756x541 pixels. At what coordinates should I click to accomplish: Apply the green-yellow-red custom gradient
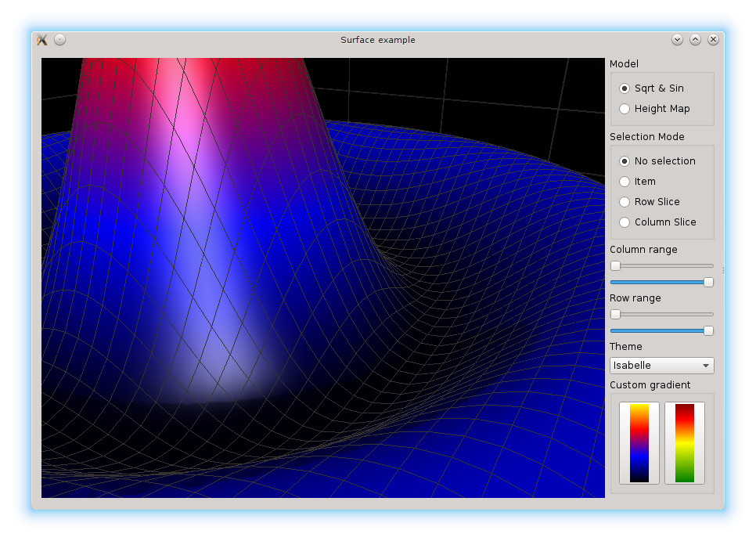click(x=685, y=443)
